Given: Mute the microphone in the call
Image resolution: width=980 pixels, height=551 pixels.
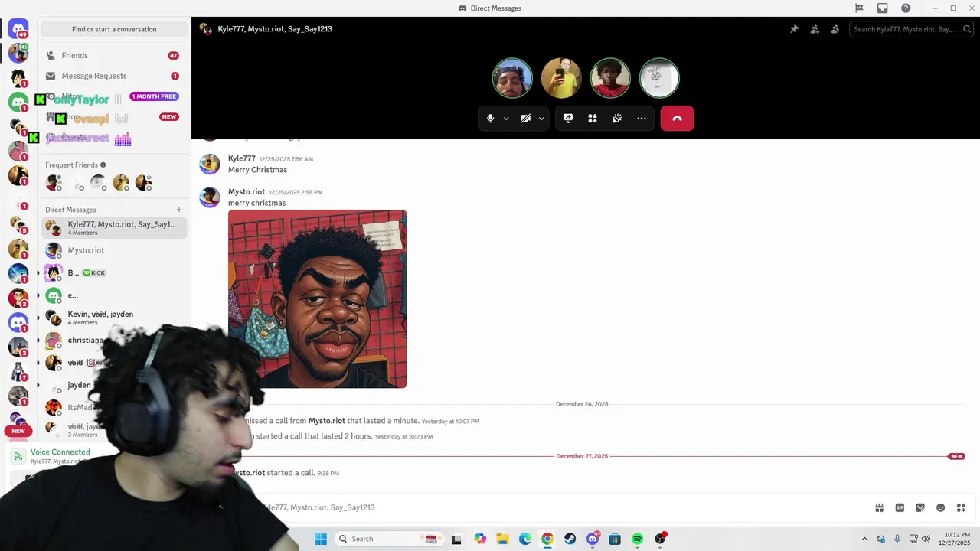Looking at the screenshot, I should (x=490, y=119).
